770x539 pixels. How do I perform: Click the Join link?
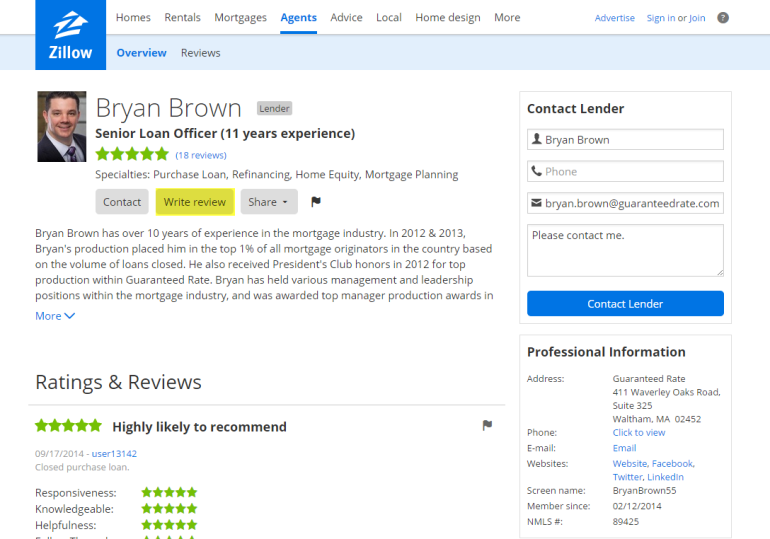point(697,18)
